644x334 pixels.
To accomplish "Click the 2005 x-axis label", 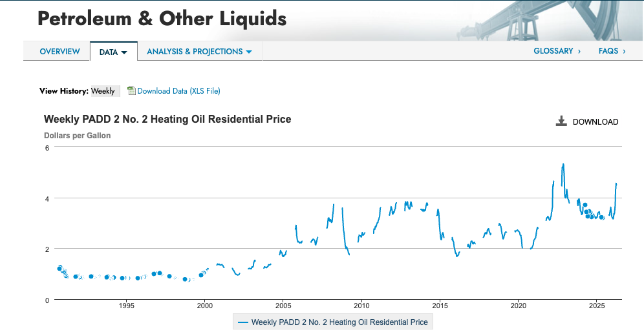I will tap(283, 306).
